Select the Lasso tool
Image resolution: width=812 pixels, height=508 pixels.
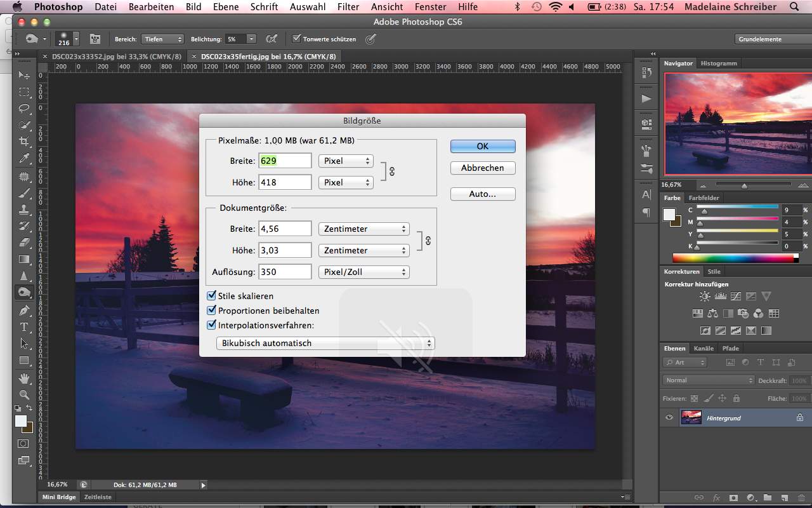(x=24, y=109)
